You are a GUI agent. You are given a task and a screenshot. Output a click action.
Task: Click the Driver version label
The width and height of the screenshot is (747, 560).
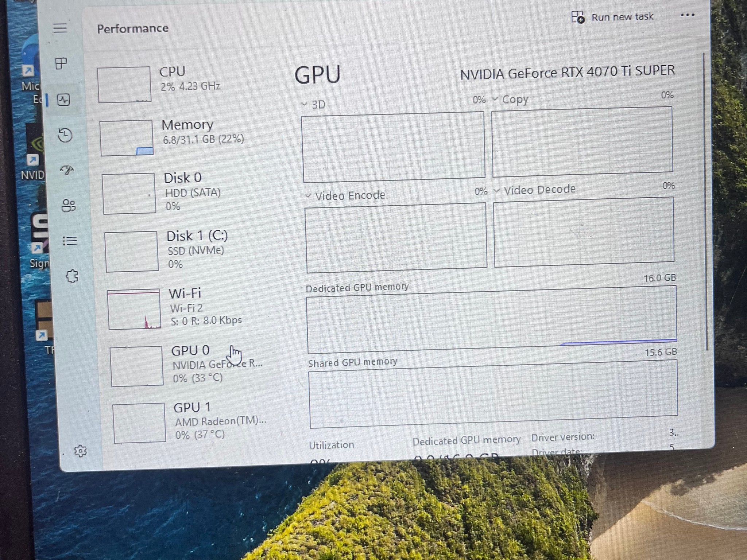pos(562,437)
